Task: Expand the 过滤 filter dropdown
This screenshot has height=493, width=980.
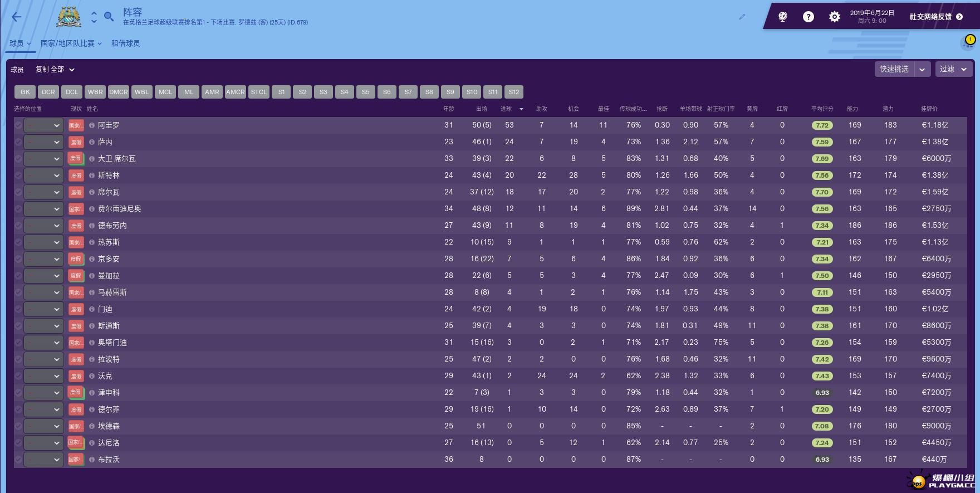Action: (x=953, y=69)
